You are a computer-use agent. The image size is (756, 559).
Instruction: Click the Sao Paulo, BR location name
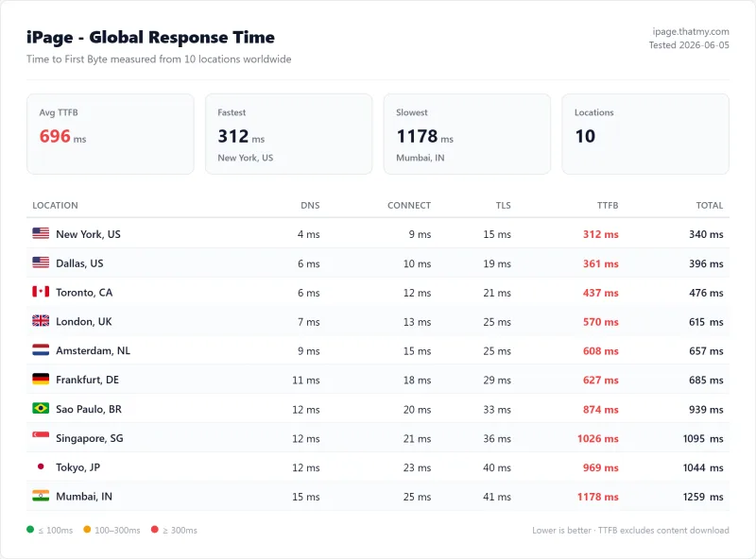pos(89,409)
